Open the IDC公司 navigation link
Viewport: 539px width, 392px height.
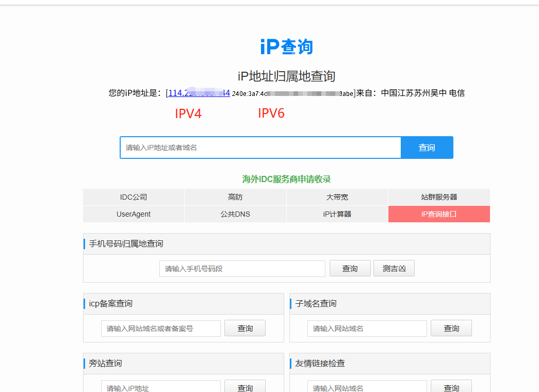(133, 197)
